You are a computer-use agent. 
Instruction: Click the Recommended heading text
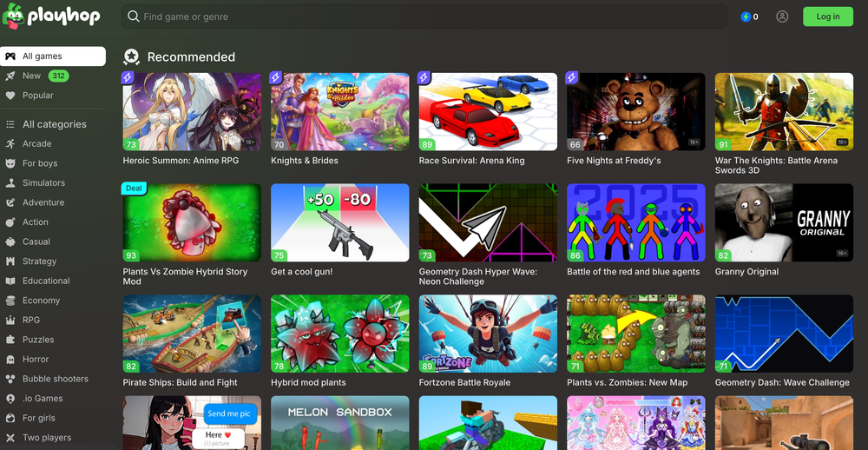191,56
